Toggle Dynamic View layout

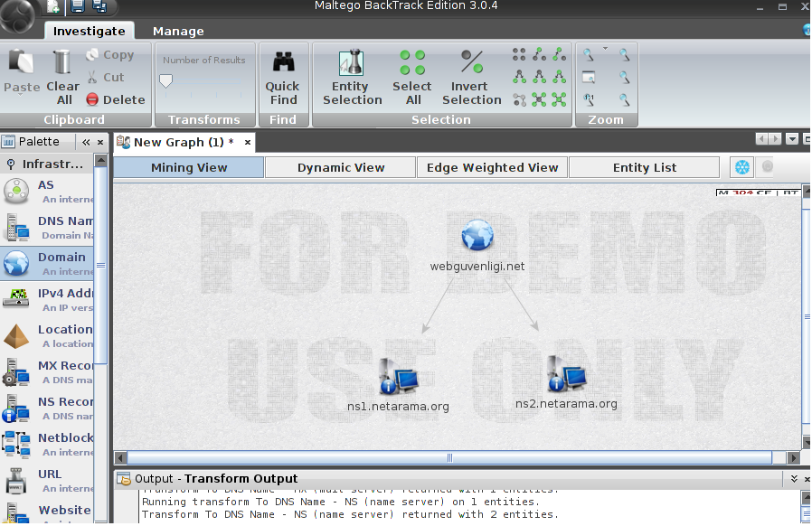tap(341, 167)
